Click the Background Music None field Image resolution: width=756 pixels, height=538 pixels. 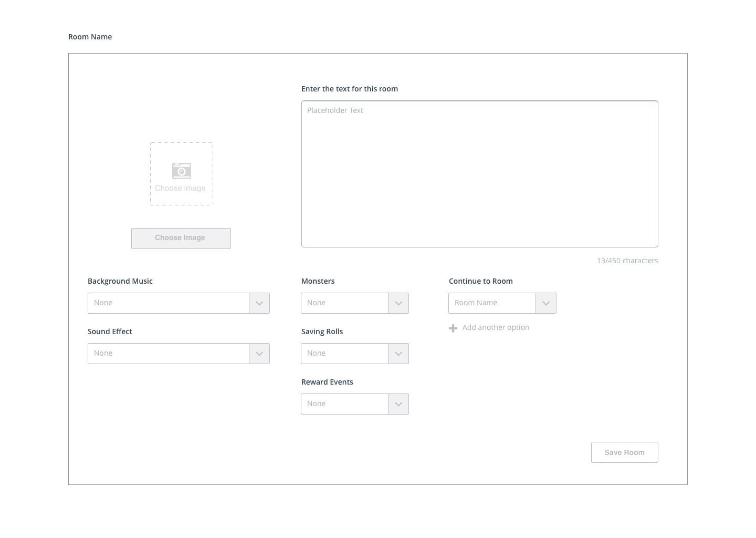(169, 303)
